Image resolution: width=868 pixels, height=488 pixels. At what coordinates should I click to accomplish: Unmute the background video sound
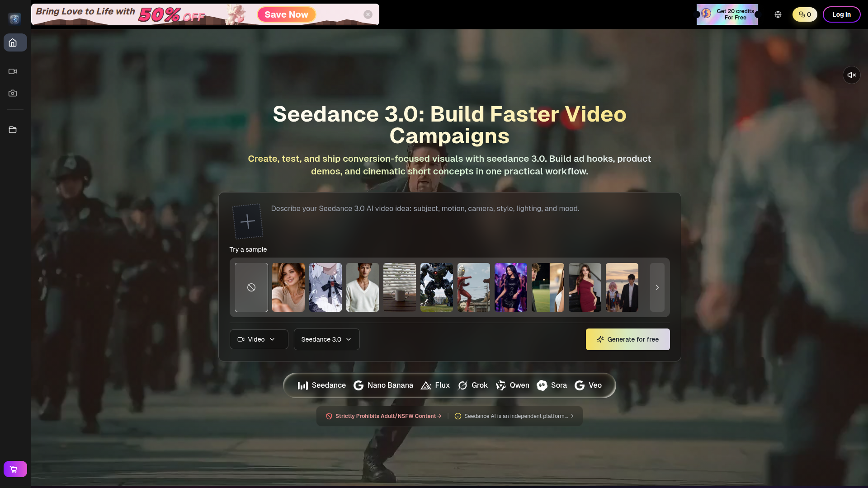pos(851,75)
